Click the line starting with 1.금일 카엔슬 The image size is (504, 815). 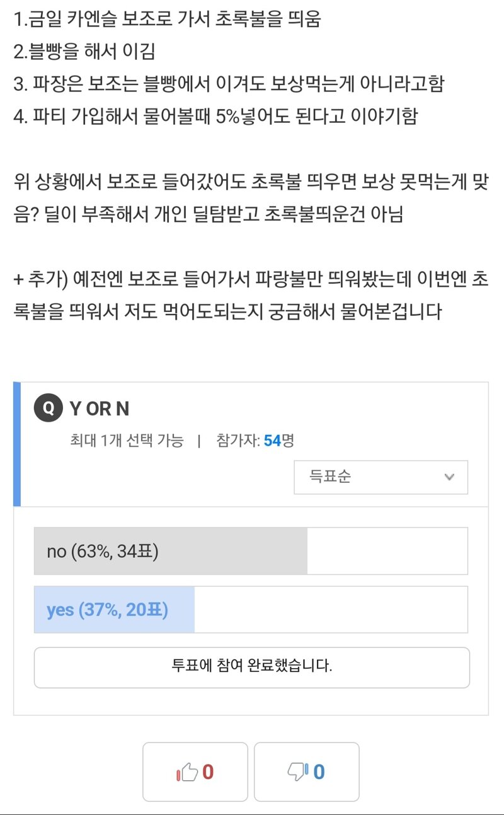(x=167, y=19)
